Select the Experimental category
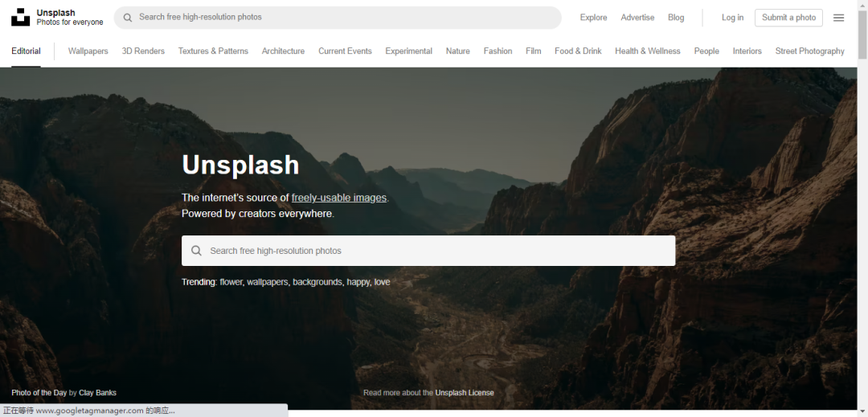 408,51
